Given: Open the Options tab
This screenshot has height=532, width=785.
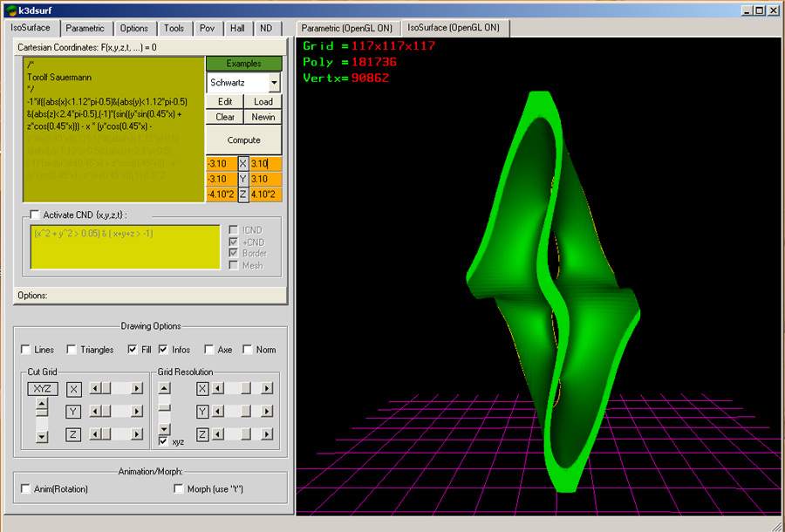Looking at the screenshot, I should tap(134, 29).
